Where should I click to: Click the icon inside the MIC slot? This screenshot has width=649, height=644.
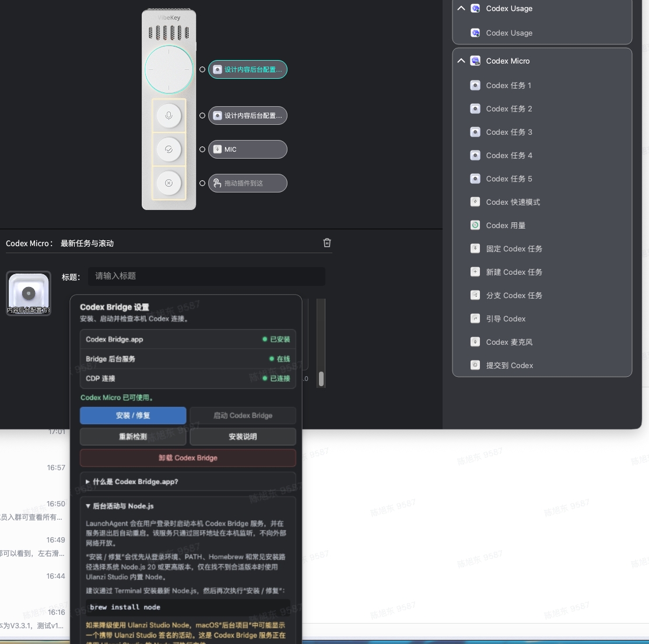click(217, 149)
